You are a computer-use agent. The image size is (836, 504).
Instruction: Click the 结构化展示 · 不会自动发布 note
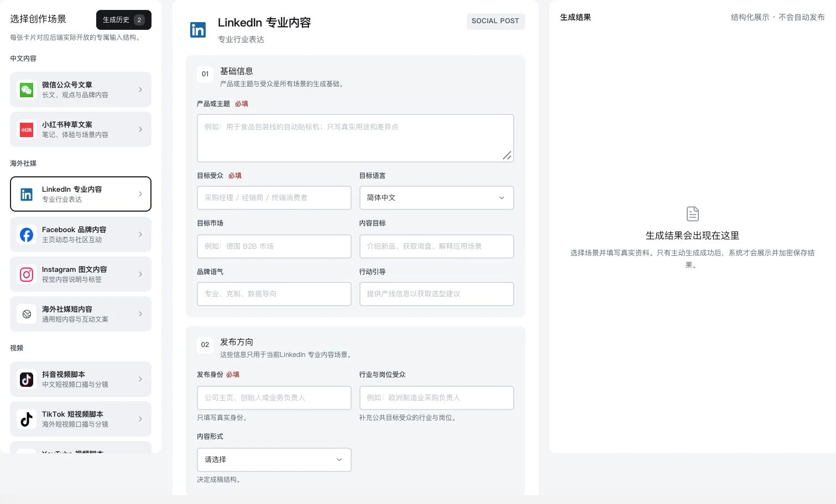pos(777,17)
